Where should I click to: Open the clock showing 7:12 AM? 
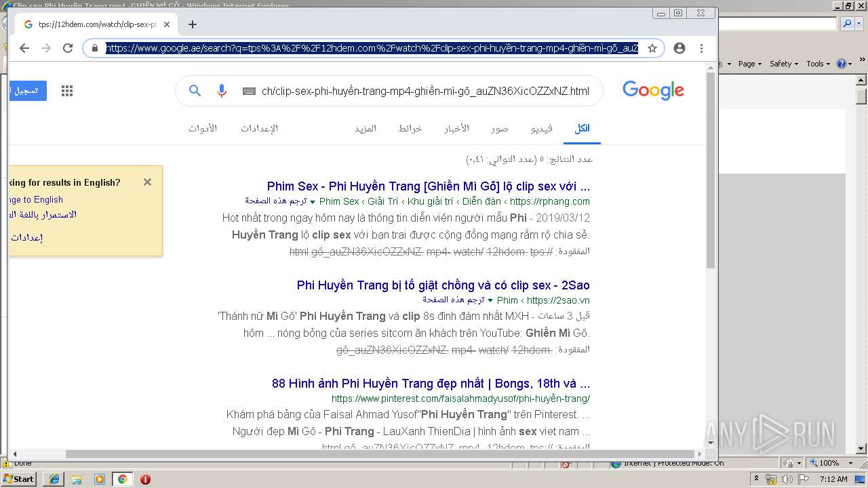click(x=832, y=479)
